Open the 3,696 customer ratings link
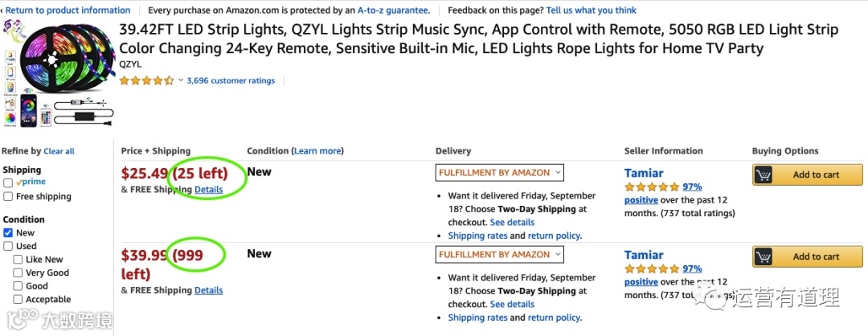 point(231,80)
